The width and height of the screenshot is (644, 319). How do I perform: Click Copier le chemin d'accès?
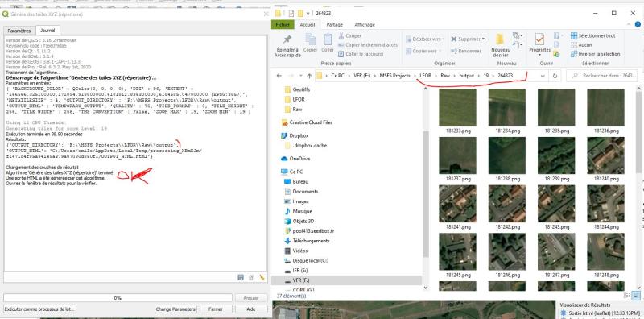368,45
